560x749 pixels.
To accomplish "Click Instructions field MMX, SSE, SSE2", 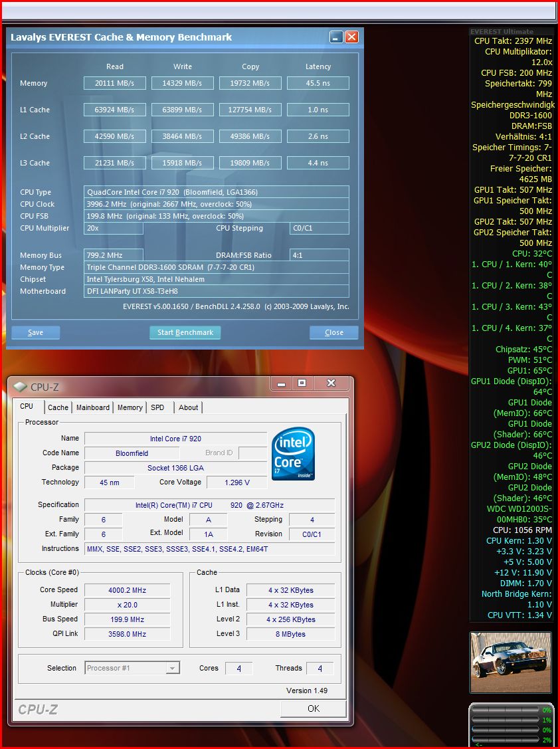I will (209, 549).
